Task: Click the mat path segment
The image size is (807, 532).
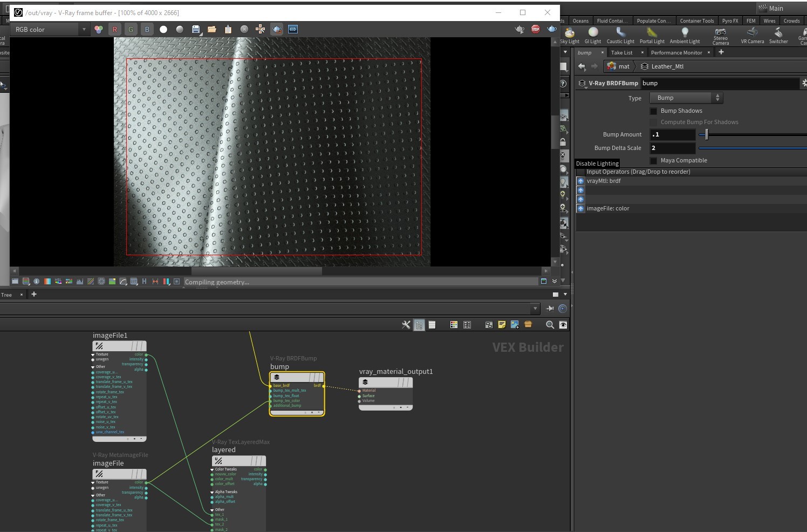Action: [618, 66]
